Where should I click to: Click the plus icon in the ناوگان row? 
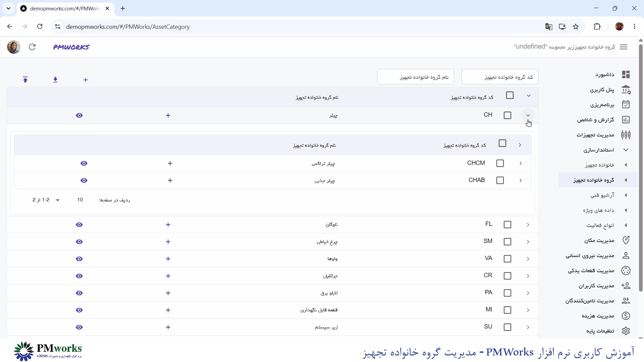coord(168,225)
